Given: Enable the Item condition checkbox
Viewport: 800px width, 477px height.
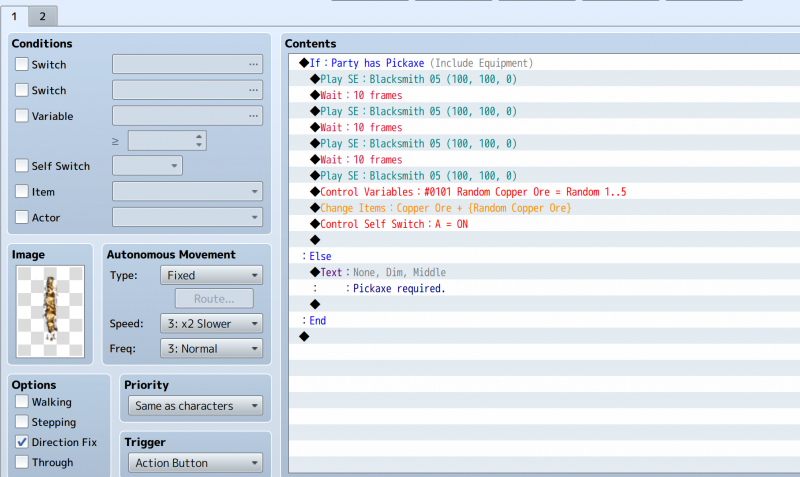Looking at the screenshot, I should coord(21,191).
